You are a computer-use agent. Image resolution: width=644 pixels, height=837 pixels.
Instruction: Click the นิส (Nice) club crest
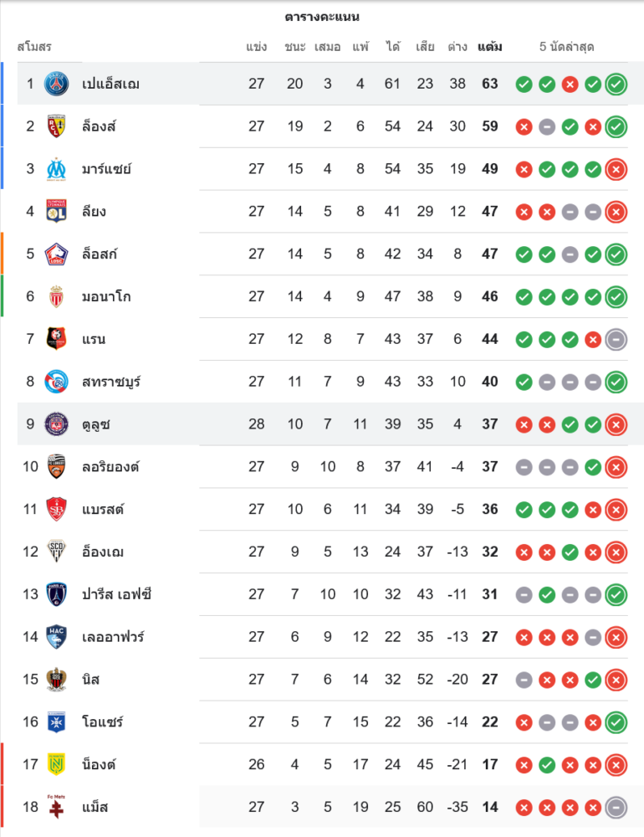pyautogui.click(x=57, y=679)
